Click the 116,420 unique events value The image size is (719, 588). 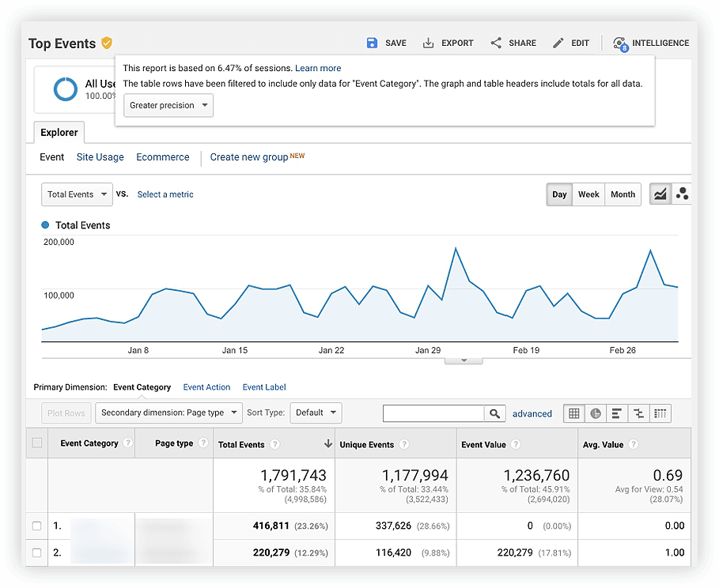point(393,552)
